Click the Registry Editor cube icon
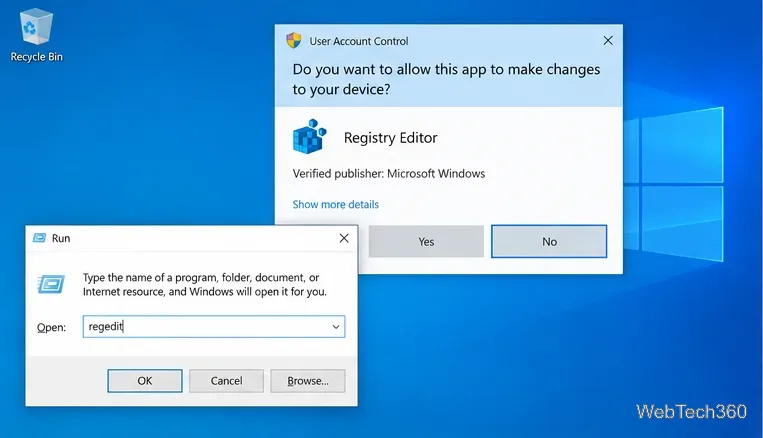Screen dimensions: 763x438 (309, 137)
